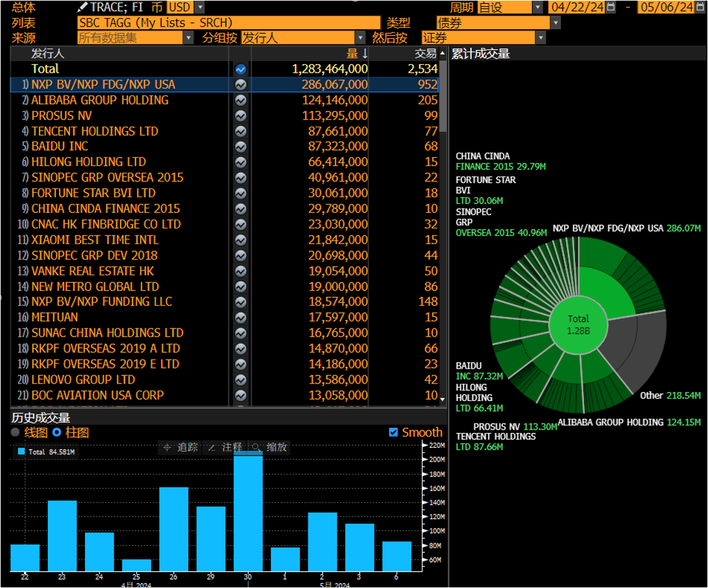Click the 缩放 zoom button on chart
The height and width of the screenshot is (588, 708).
pos(269,447)
